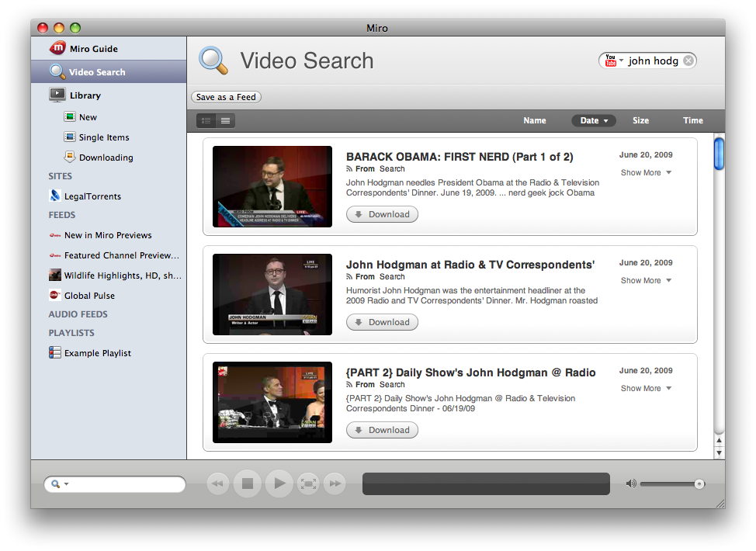Open the Library section
The height and width of the screenshot is (551, 756).
point(109,95)
